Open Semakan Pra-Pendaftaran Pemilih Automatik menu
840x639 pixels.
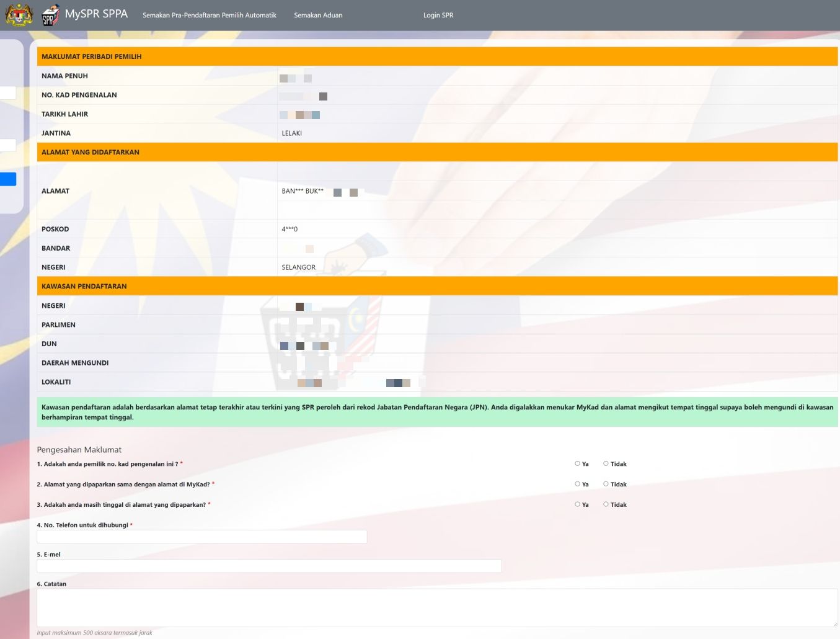pos(209,15)
